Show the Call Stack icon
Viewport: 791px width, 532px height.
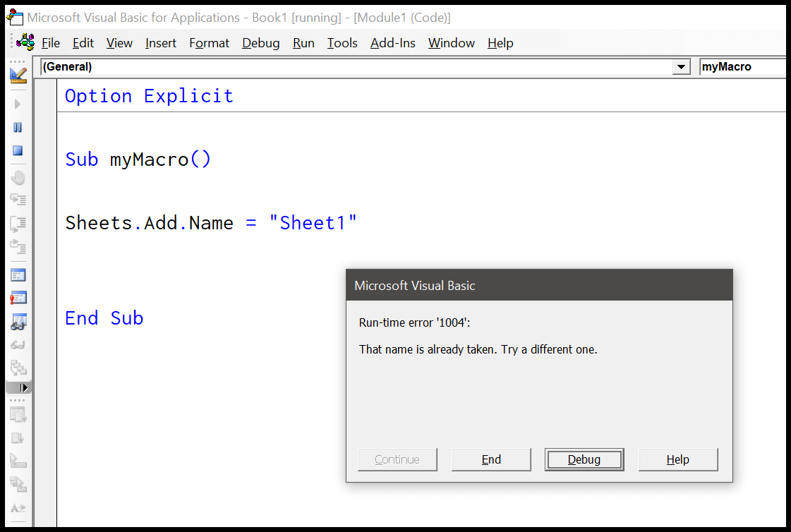(18, 368)
